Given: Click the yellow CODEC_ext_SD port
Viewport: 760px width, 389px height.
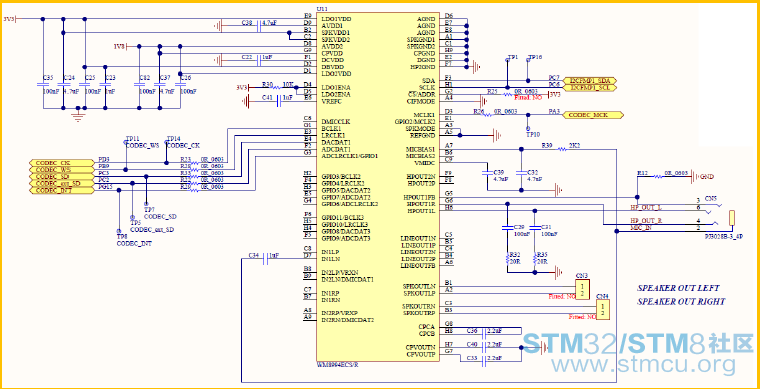Looking at the screenshot, I should click(61, 184).
